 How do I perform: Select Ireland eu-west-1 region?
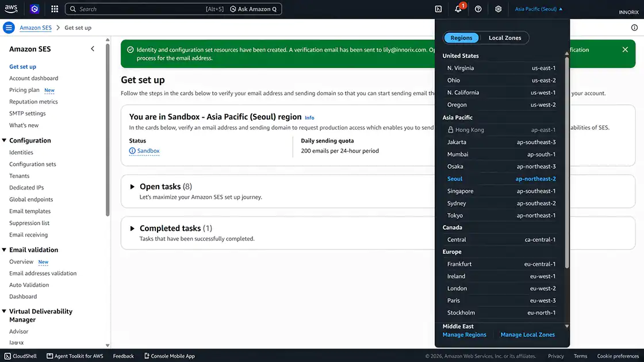[501, 276]
